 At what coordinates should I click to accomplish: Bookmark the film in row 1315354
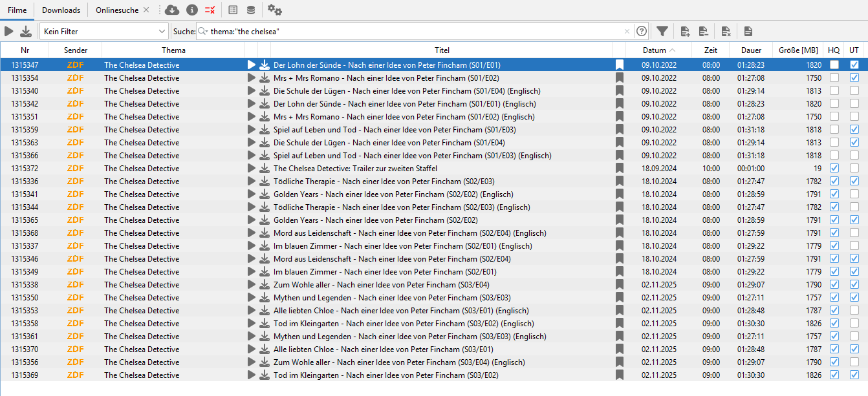(620, 78)
